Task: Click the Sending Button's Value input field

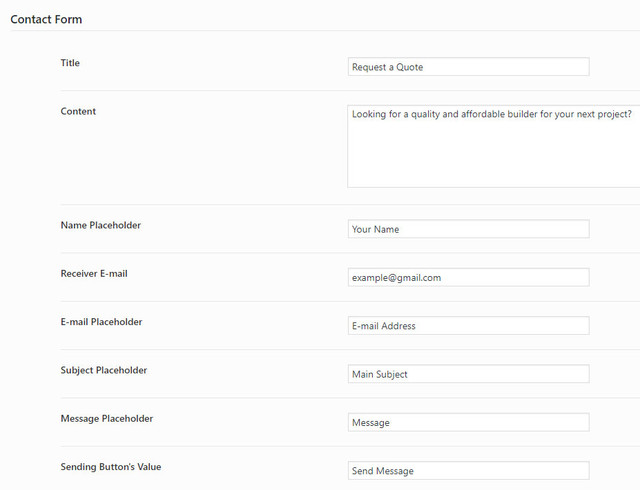Action: tap(468, 471)
